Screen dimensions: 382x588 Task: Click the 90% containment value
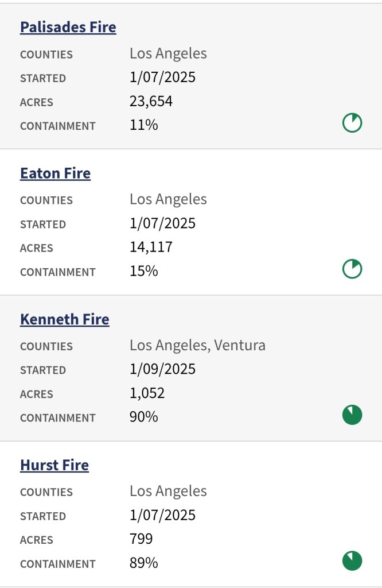[x=143, y=417]
